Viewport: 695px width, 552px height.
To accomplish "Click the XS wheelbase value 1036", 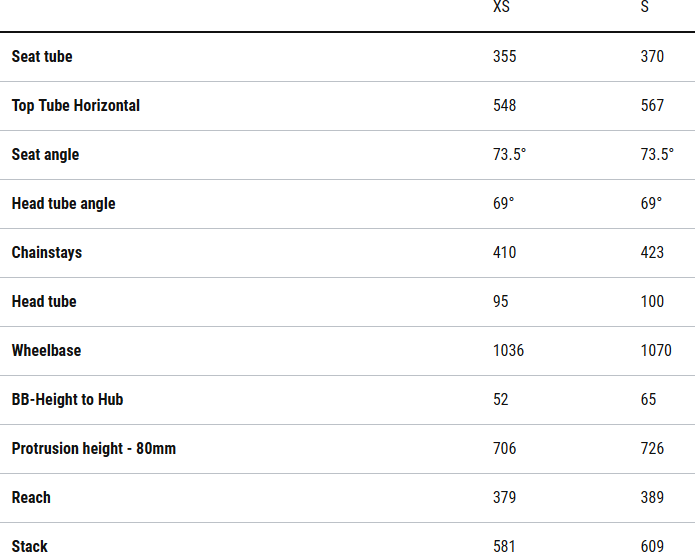I will [x=508, y=351].
